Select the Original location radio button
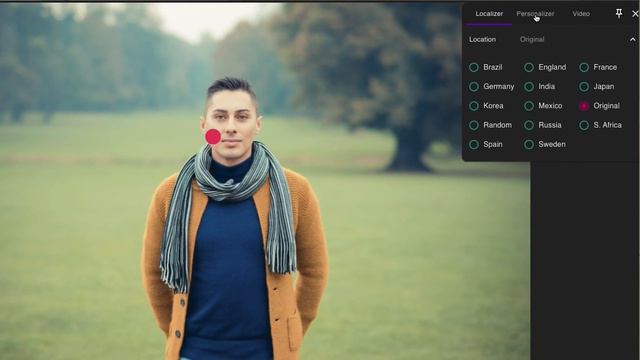This screenshot has width=640, height=360. coord(584,106)
